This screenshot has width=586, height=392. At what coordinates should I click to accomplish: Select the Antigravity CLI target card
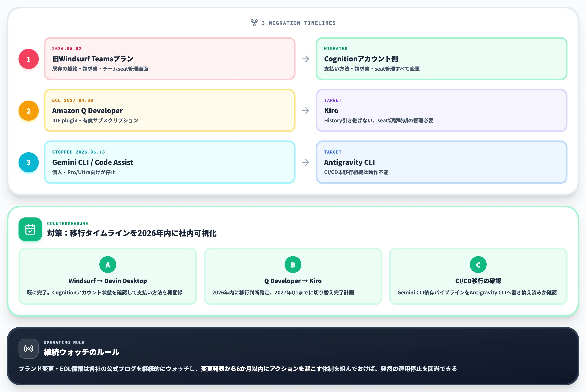(441, 162)
